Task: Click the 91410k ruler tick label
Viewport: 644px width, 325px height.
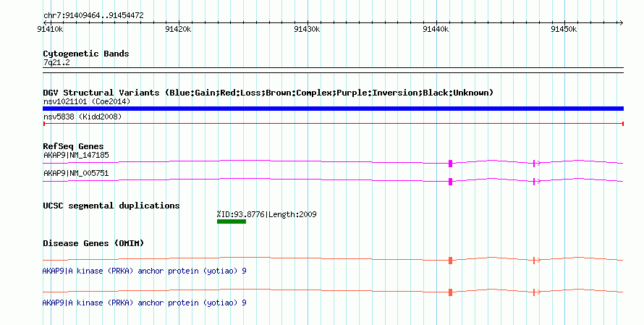Action: (x=50, y=29)
